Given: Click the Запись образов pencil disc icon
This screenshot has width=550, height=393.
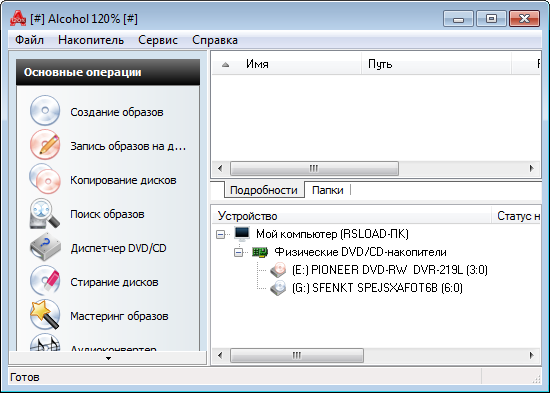Looking at the screenshot, I should coord(45,145).
